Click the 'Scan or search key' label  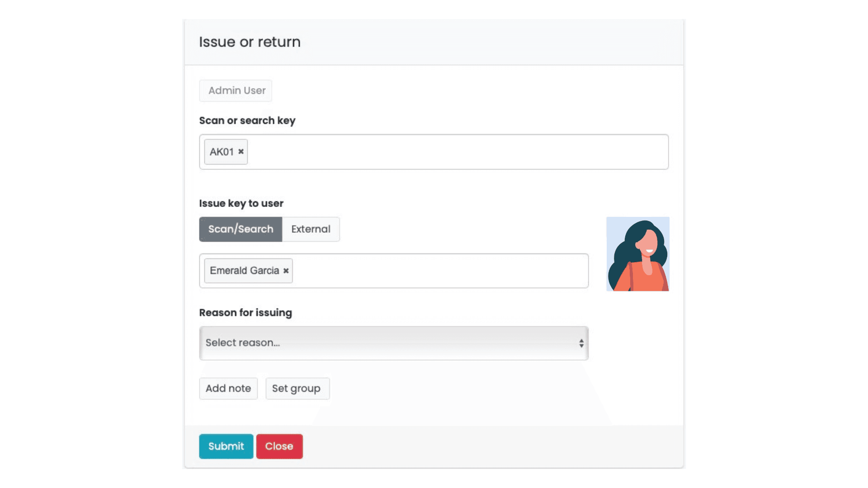(x=247, y=121)
